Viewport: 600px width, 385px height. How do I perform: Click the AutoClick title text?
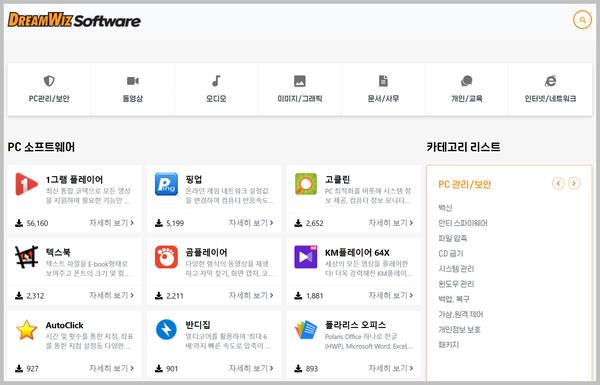[x=64, y=325]
